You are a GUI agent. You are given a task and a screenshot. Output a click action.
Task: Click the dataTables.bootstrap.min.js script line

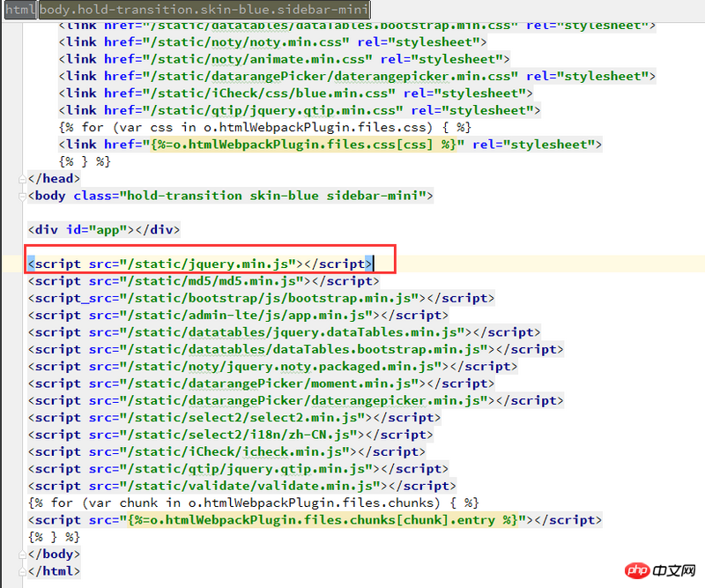296,350
